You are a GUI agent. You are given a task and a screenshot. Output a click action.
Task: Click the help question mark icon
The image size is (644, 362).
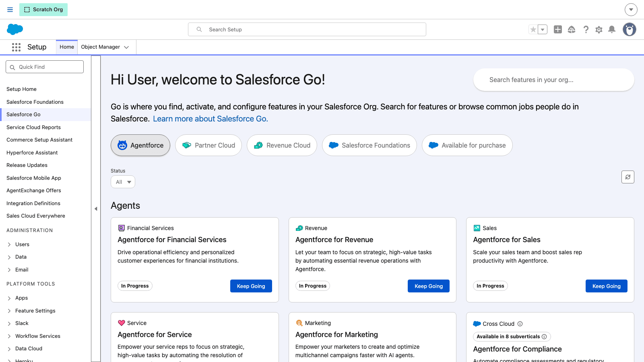(586, 29)
